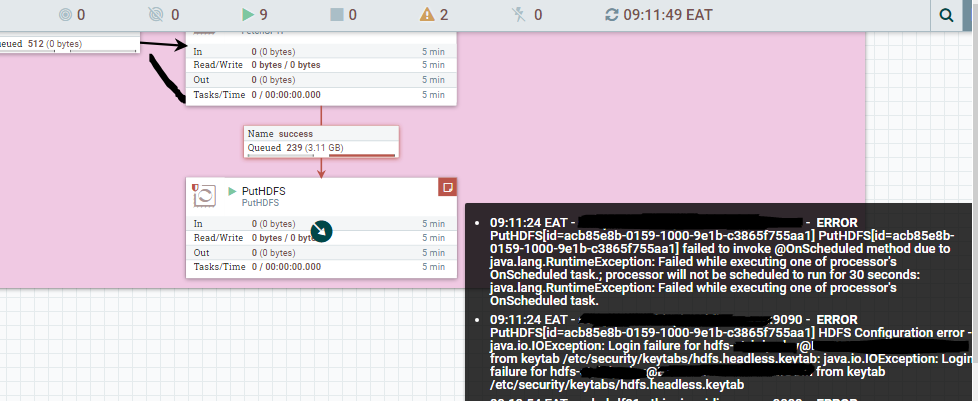
Task: Click PutHDFS Out statistics row
Action: click(x=321, y=253)
